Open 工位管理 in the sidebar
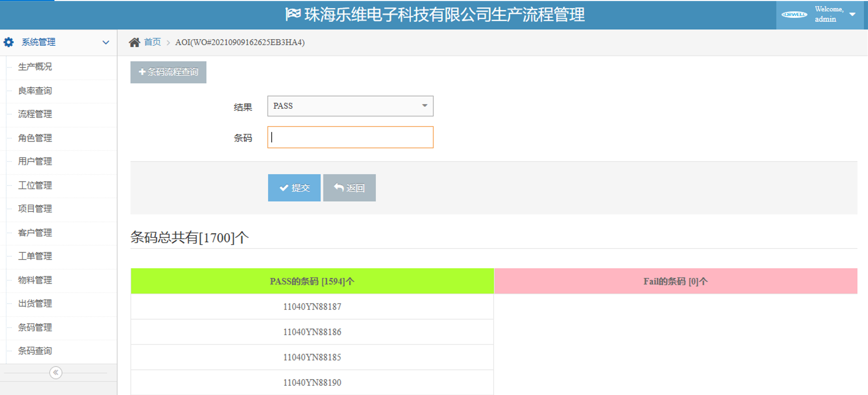The width and height of the screenshot is (868, 395). (x=35, y=185)
